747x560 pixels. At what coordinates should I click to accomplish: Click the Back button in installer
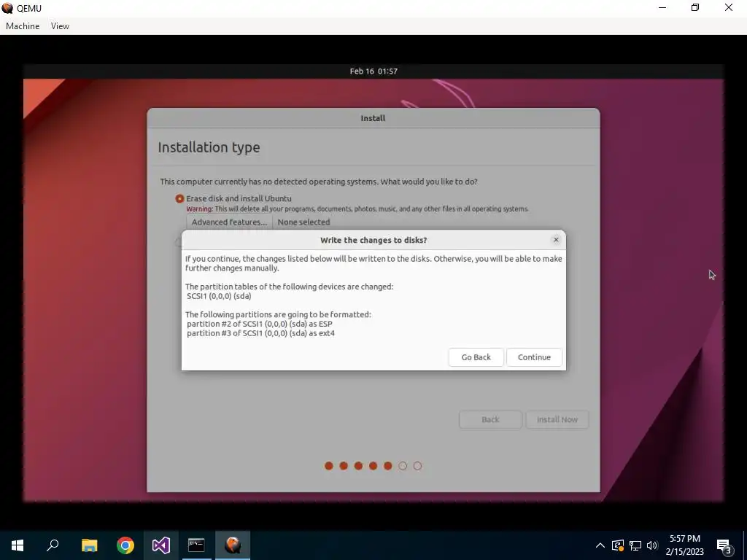coord(490,419)
